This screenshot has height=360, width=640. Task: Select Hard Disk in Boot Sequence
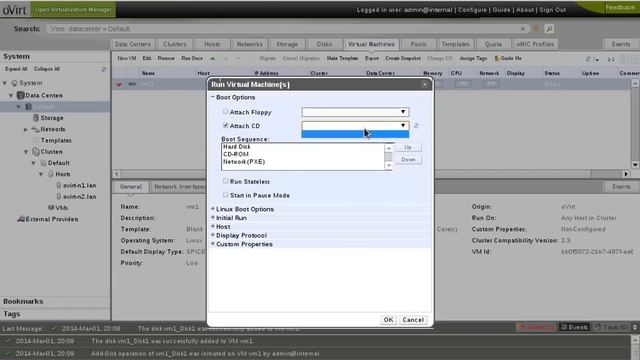(237, 147)
